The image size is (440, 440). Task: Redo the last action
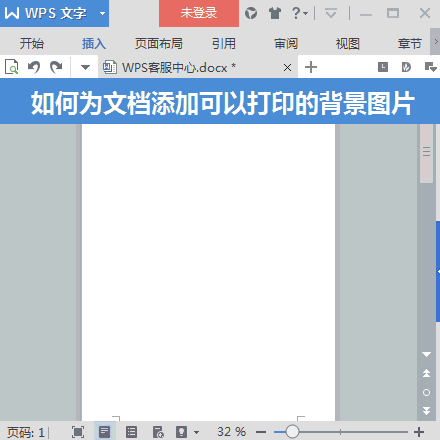[x=56, y=67]
